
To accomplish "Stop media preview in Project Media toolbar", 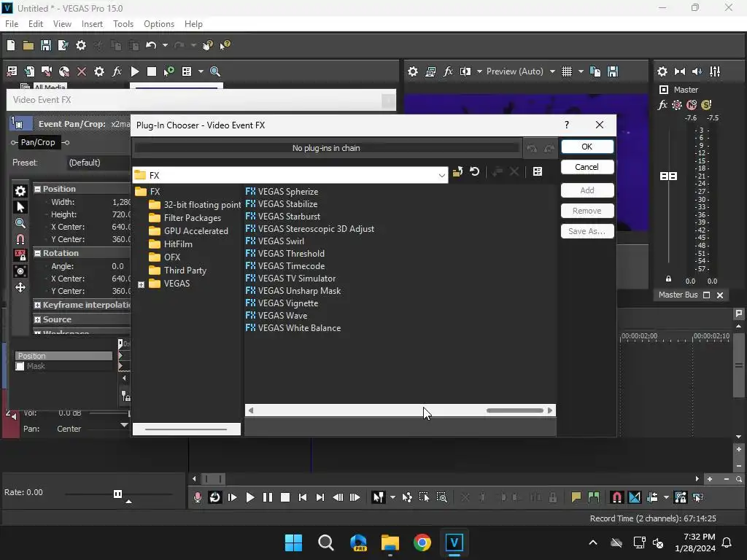I will point(152,71).
